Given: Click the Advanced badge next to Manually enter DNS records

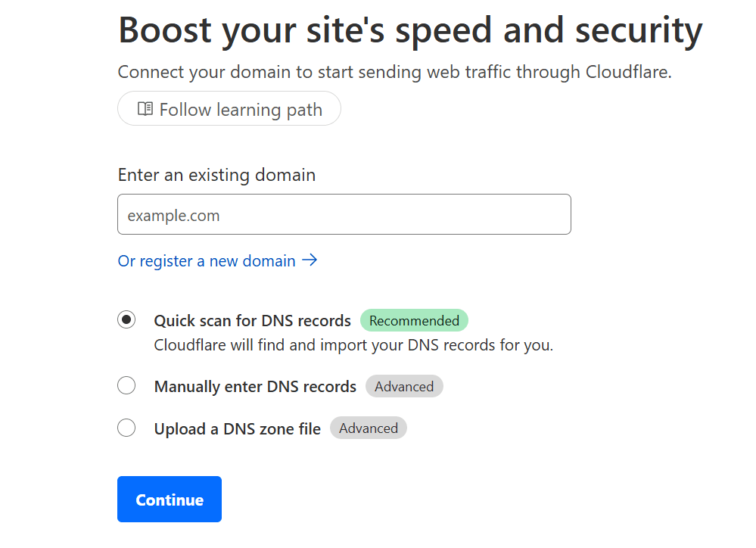Looking at the screenshot, I should pos(404,386).
